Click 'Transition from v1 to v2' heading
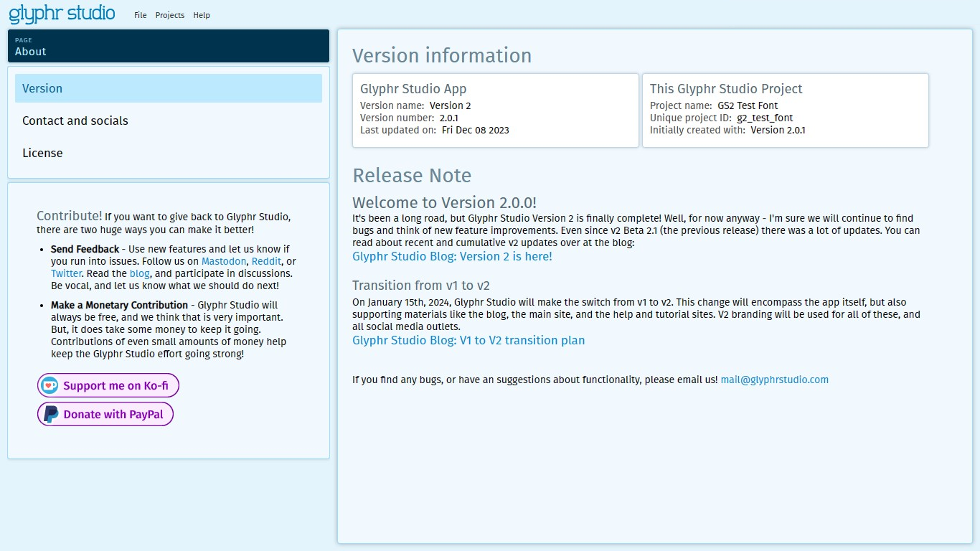Viewport: 980px width, 551px height. coord(421,285)
